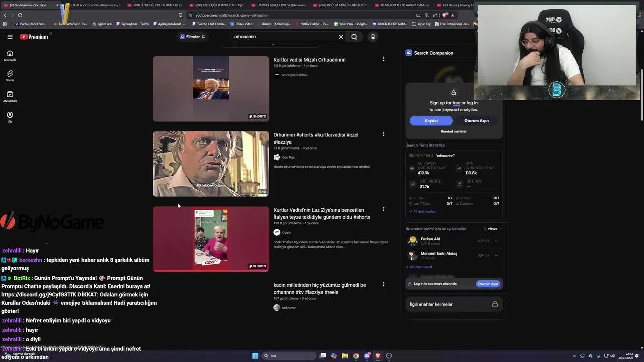Go back with the browser back arrow
Image resolution: width=644 pixels, height=362 pixels.
point(5,15)
